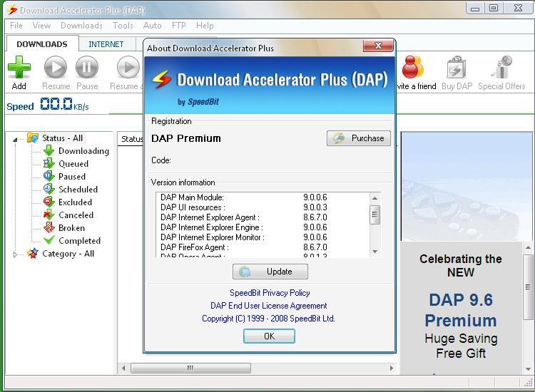The image size is (535, 392).
Task: Click the DAP Premium registration text
Action: pos(186,138)
